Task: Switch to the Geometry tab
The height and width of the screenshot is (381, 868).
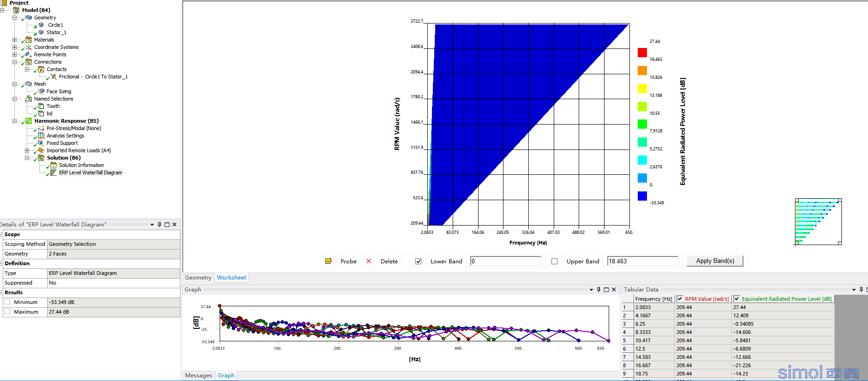Action: pos(198,278)
